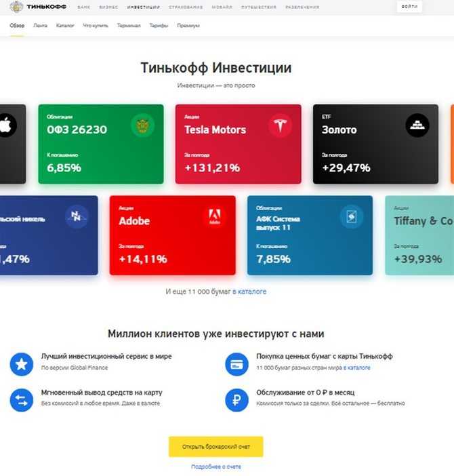The image size is (454, 476).
Task: Open the Банк section in the top navigation
Action: pos(84,7)
